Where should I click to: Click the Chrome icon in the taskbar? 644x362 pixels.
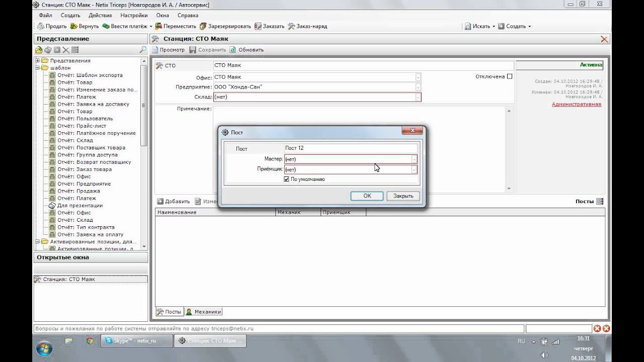[90, 341]
